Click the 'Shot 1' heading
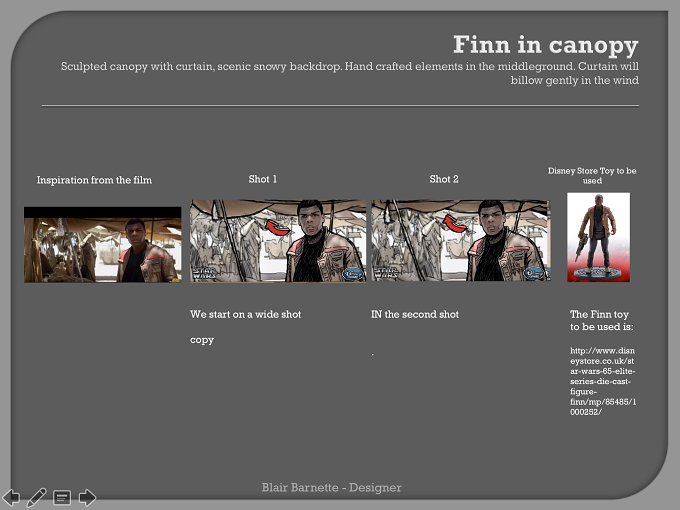This screenshot has height=510, width=680. (x=262, y=179)
